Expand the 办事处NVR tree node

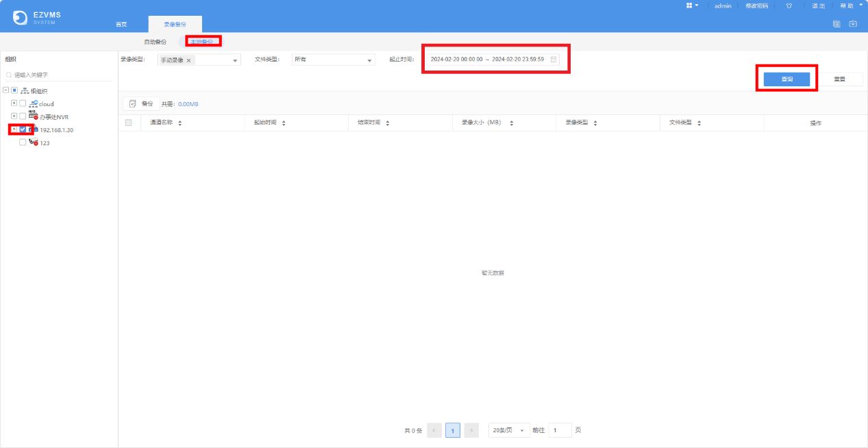click(x=14, y=116)
